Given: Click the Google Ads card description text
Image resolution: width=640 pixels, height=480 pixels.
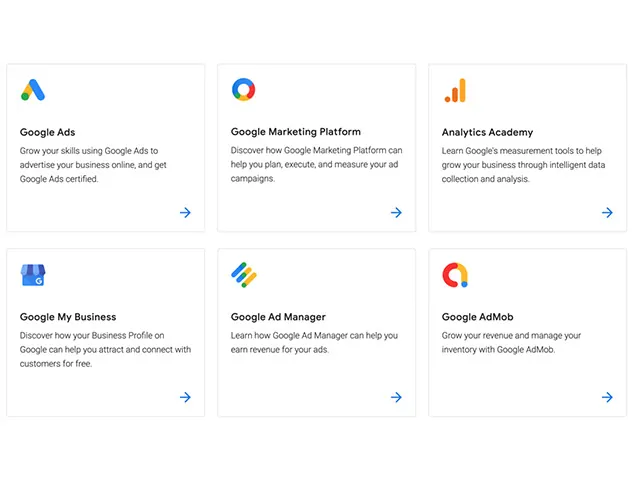Looking at the screenshot, I should click(89, 165).
